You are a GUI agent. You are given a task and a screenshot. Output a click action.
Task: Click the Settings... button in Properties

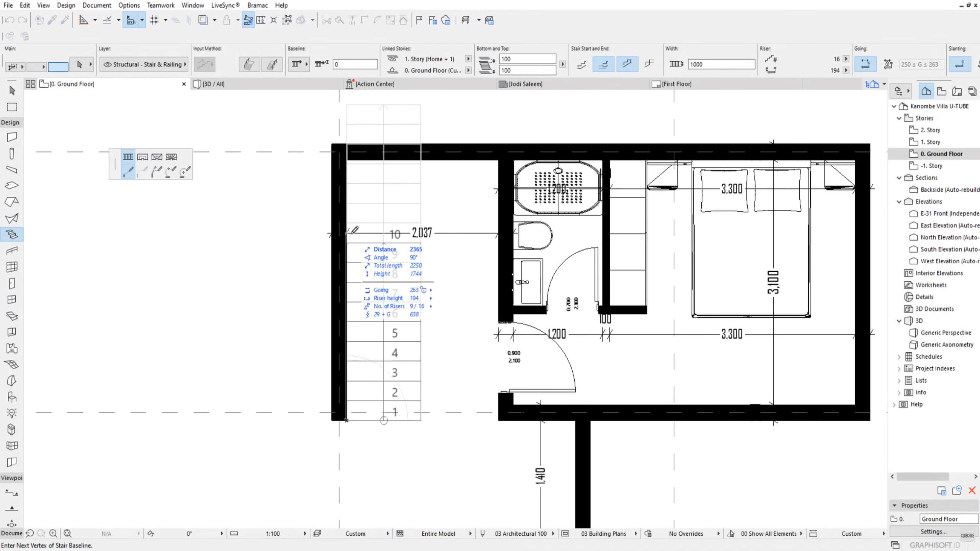coord(934,531)
